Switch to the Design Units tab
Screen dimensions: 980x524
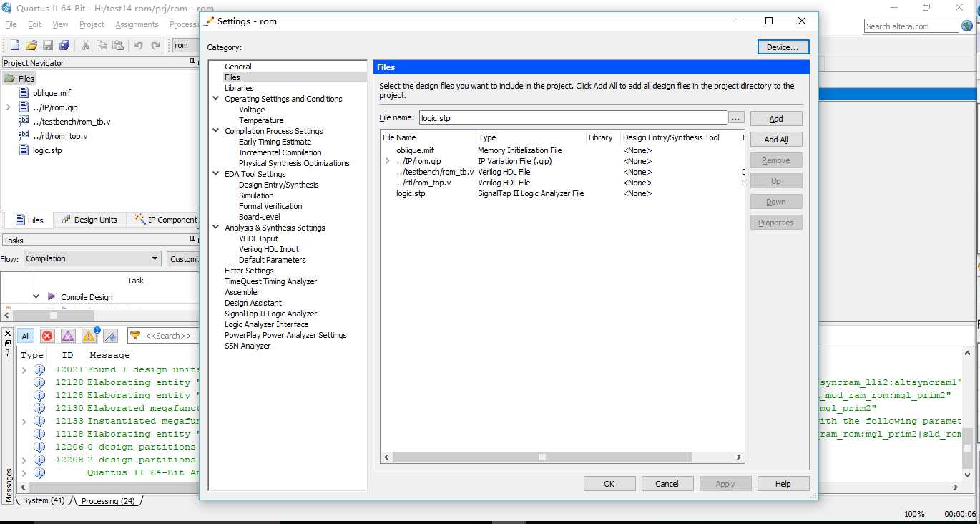tap(89, 220)
